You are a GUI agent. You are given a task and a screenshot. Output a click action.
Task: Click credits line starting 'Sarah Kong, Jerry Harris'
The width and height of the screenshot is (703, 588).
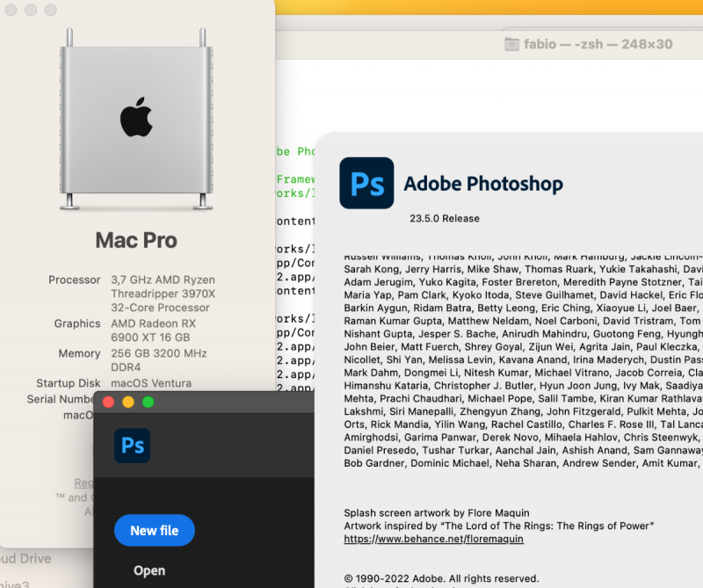(x=523, y=269)
